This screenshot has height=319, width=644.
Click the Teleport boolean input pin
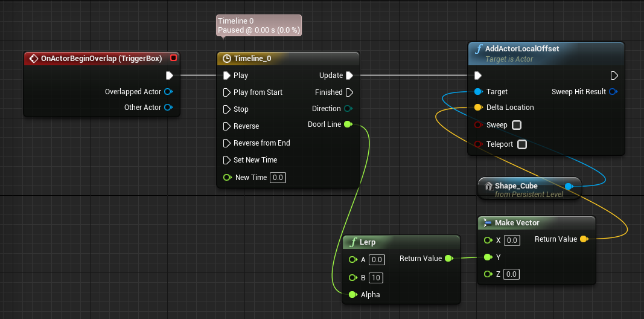pyautogui.click(x=478, y=144)
